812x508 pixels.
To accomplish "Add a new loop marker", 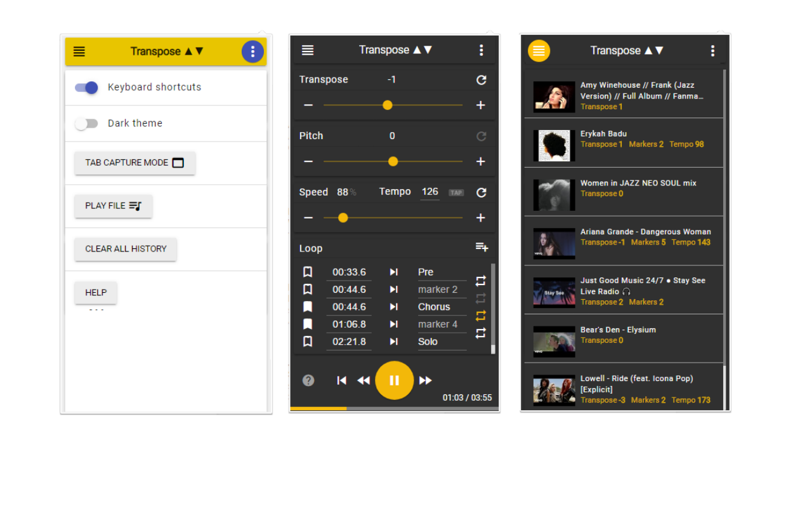I will point(482,247).
